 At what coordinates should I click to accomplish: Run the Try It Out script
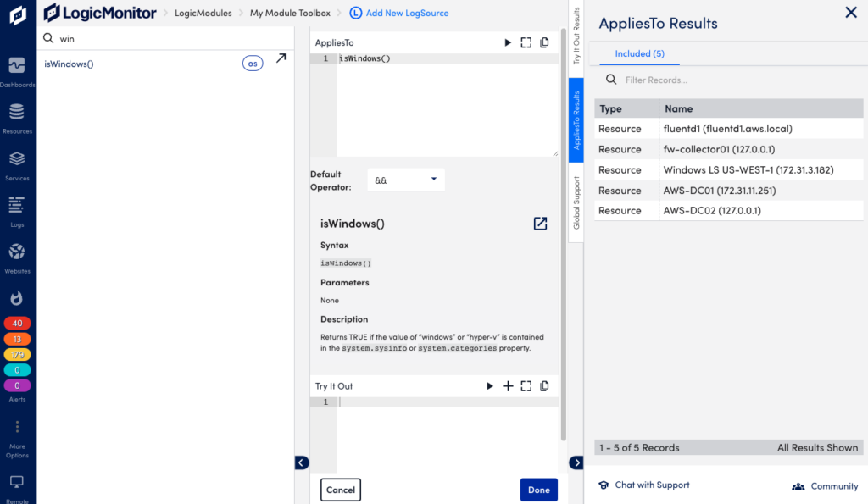coord(490,386)
